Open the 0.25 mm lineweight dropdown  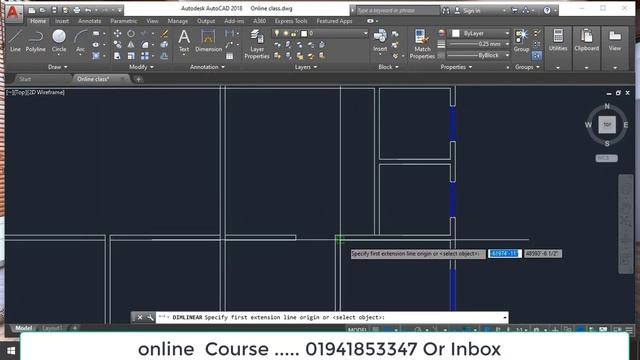pos(507,44)
